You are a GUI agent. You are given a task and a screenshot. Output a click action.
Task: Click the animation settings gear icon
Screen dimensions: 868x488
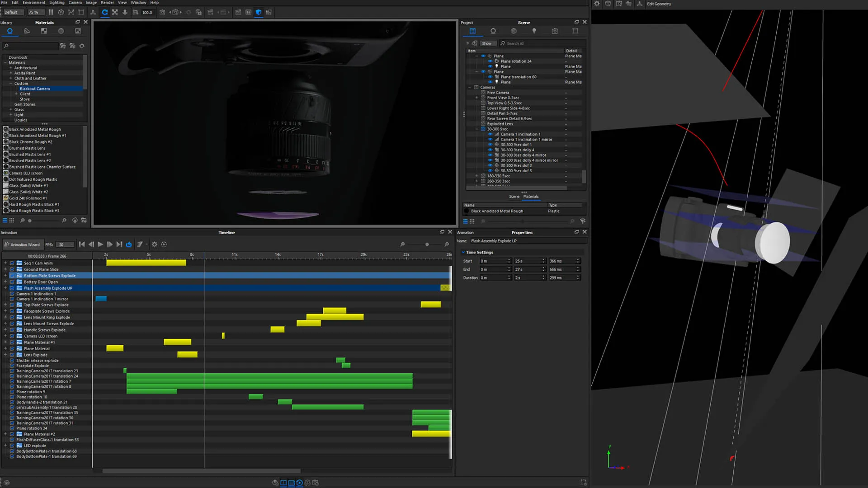pos(155,244)
